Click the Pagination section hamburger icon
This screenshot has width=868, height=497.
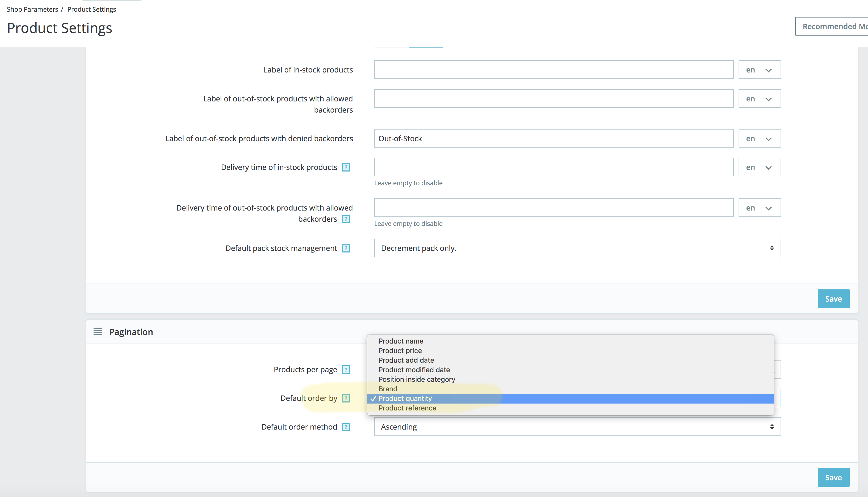[x=97, y=331]
